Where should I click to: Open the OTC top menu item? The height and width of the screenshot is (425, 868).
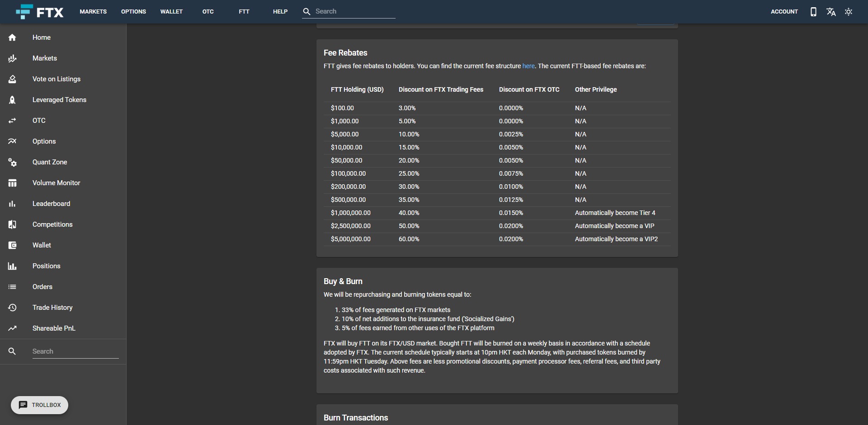point(208,12)
